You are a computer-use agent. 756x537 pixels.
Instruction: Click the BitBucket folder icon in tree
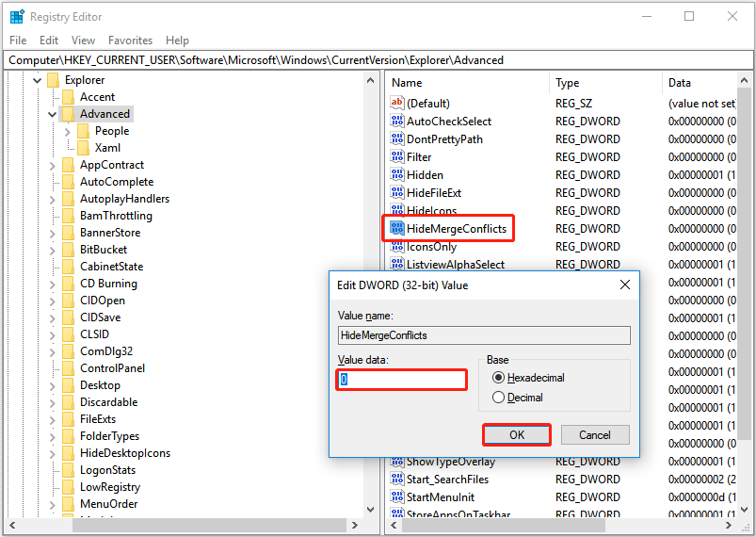68,250
